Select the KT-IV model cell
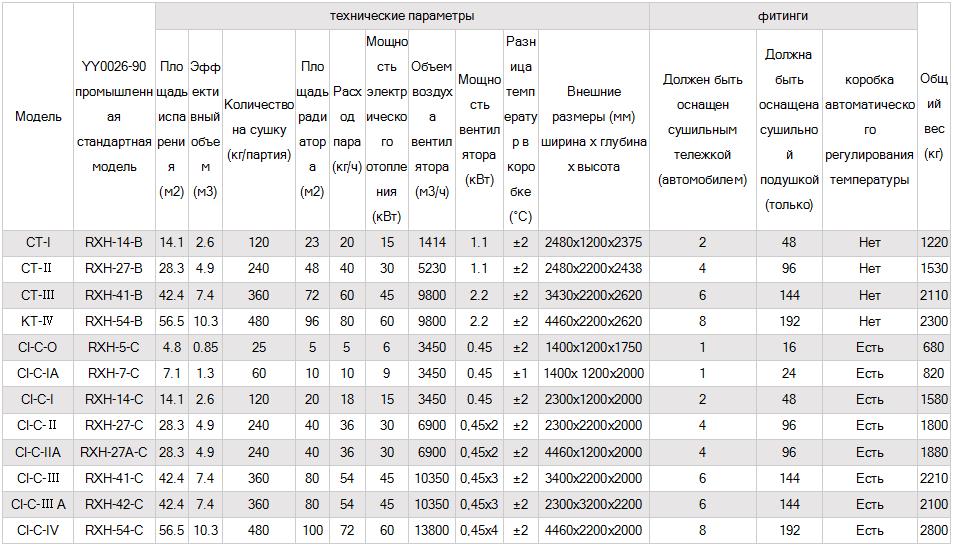Viewport: 955px width, 545px height. 38,321
